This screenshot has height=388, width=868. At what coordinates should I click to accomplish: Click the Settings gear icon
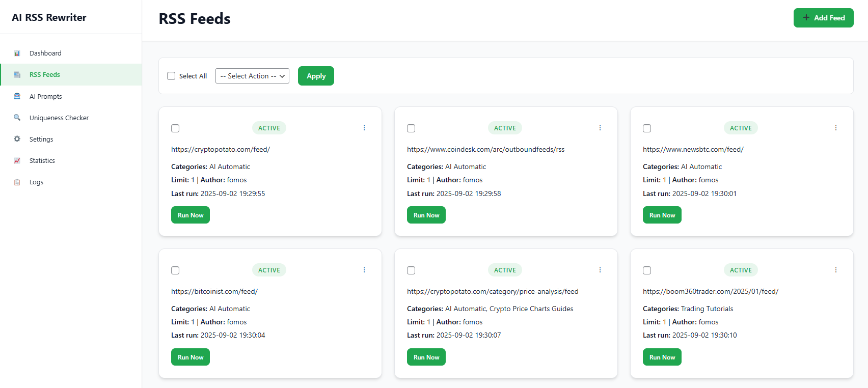pos(17,139)
